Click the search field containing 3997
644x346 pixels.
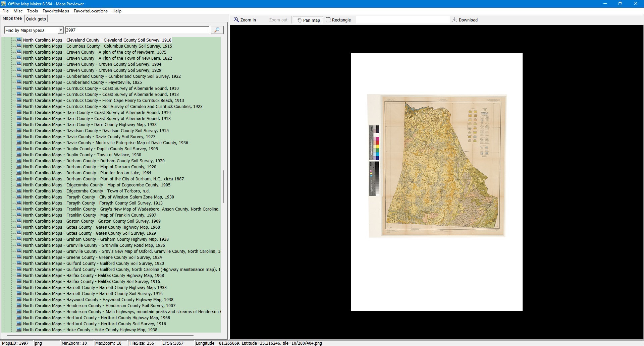[137, 30]
